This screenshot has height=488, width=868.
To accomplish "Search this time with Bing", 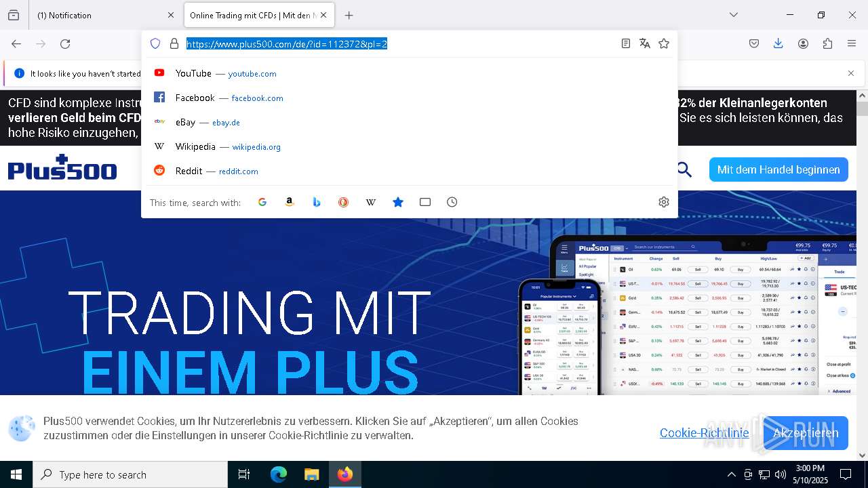I will (x=317, y=202).
